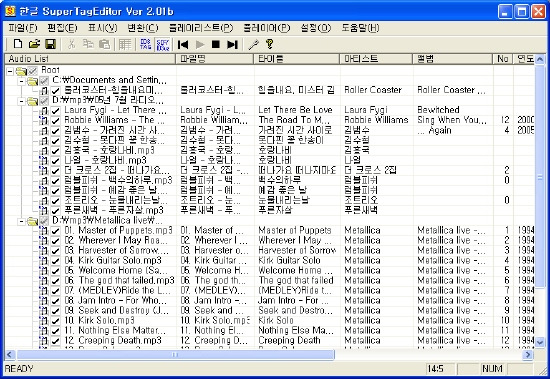Toggle checkbox for 12. Creeping Death.mp3
550x379 pixels.
coord(55,341)
